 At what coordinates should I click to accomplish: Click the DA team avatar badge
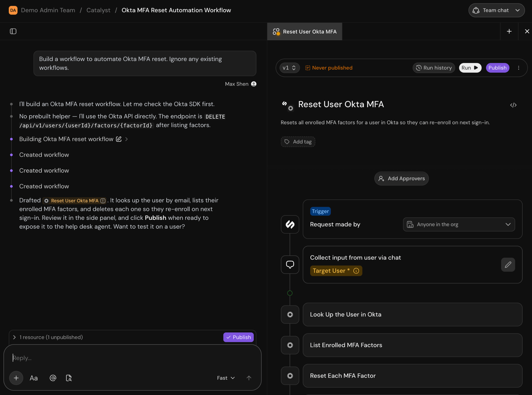pyautogui.click(x=13, y=10)
